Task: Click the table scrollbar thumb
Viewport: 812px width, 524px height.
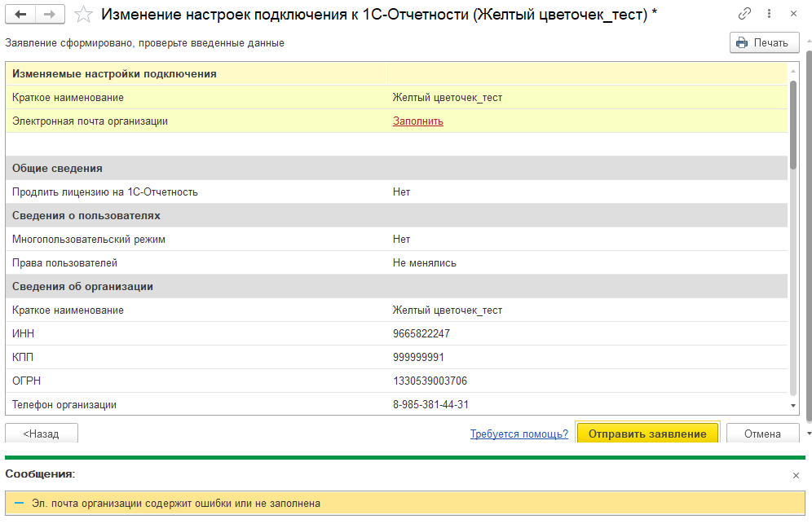Action: click(792, 125)
